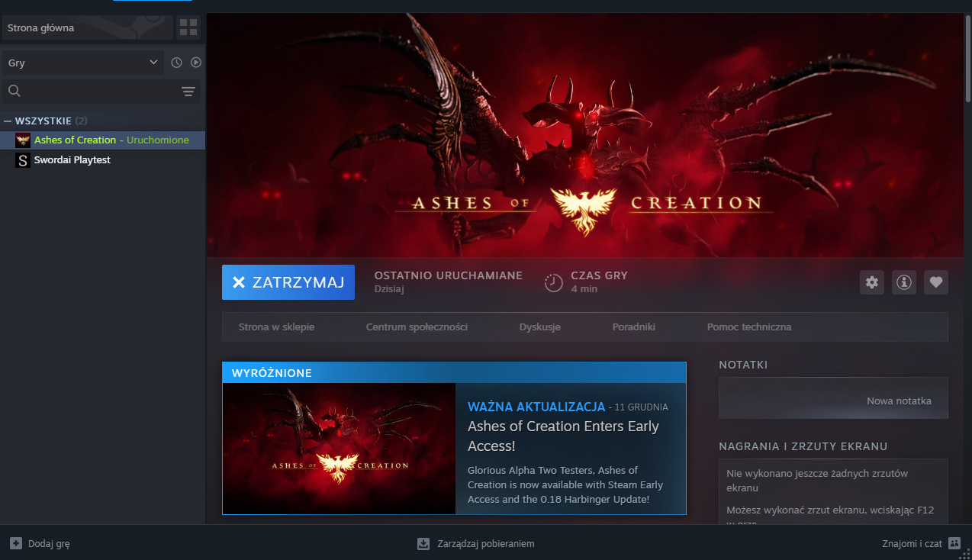Add Ashes of Creation to favorites with heart icon
The image size is (972, 560).
(935, 282)
